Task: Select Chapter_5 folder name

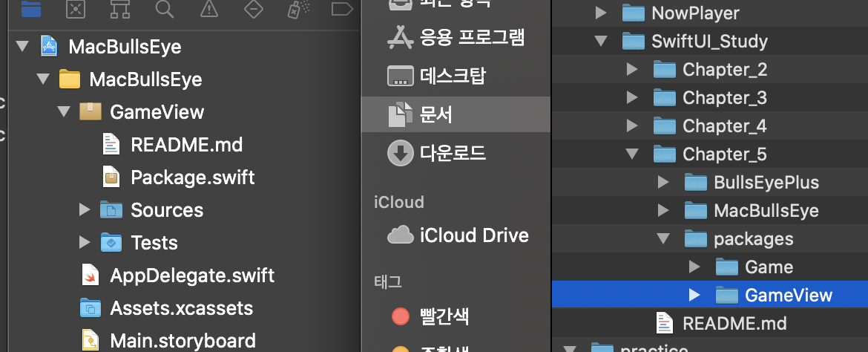Action: [725, 154]
